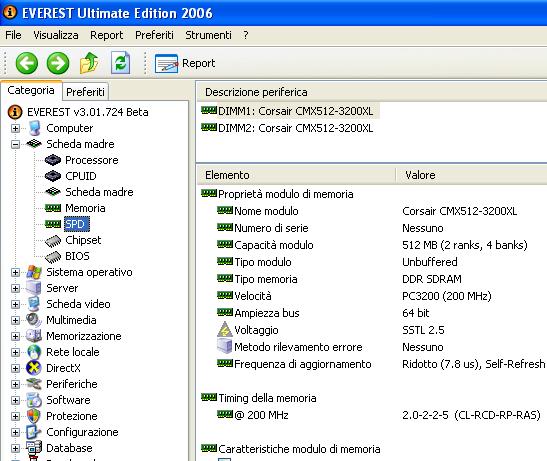Click the Refresh page icon

click(x=120, y=63)
